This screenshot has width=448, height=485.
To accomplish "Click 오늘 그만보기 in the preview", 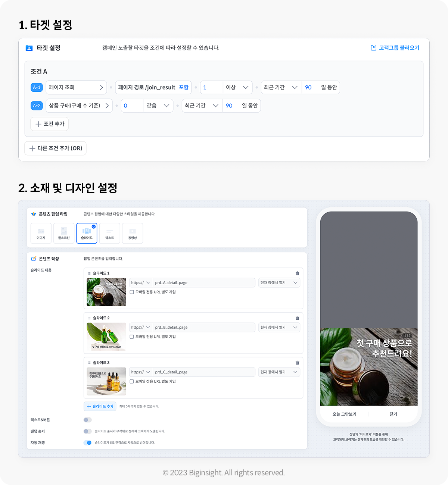I will 345,414.
